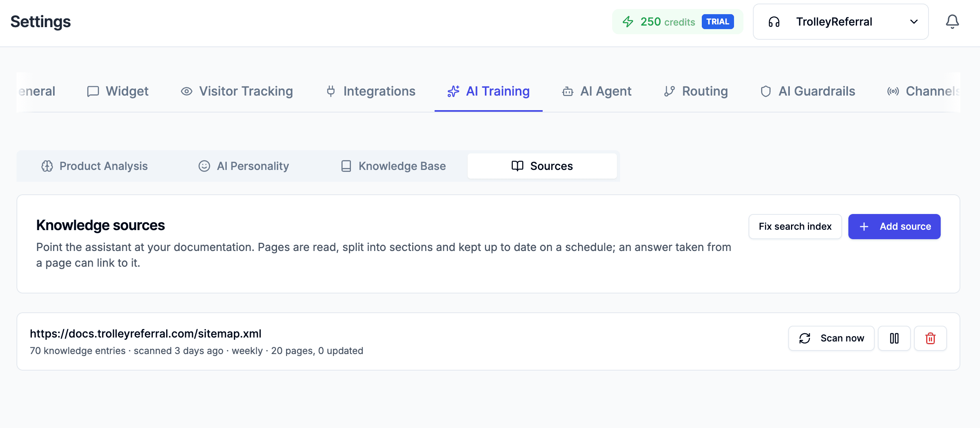The image size is (980, 428).
Task: Go to the Channels tab
Action: pyautogui.click(x=923, y=91)
